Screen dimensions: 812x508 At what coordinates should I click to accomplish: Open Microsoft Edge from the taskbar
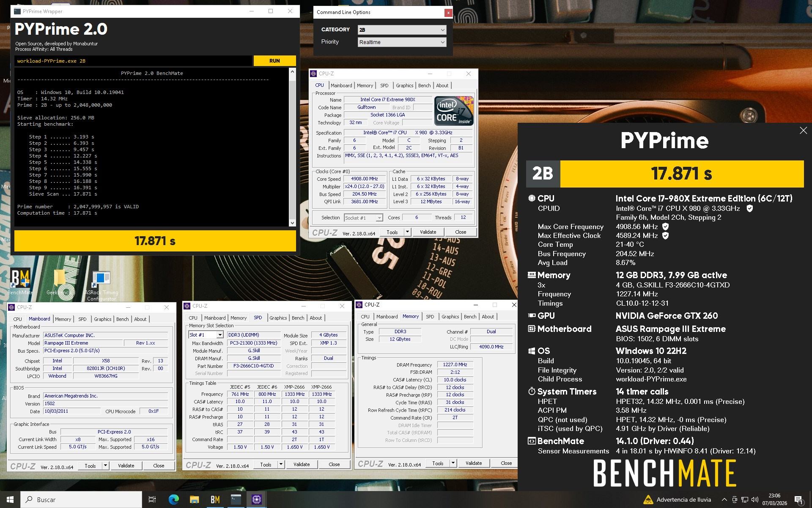click(x=173, y=500)
